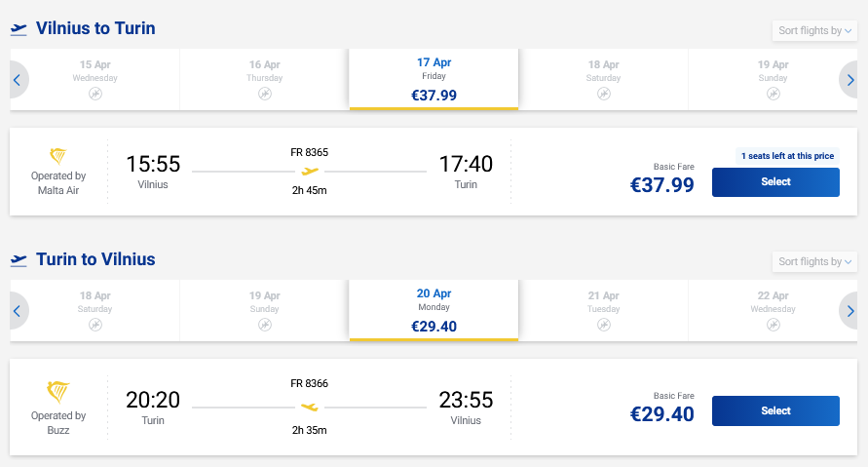Choose 18 Apr Saturday in outbound dates
Viewport: 868px width, 467px height.
tap(603, 79)
